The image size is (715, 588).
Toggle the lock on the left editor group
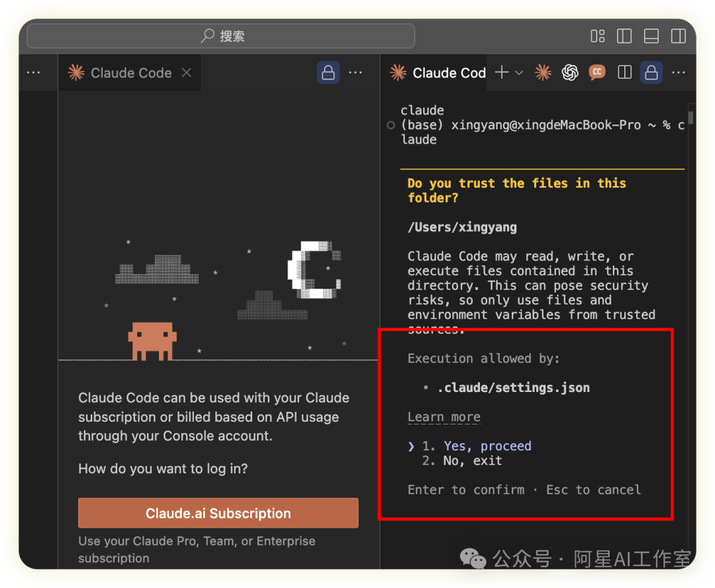point(328,73)
